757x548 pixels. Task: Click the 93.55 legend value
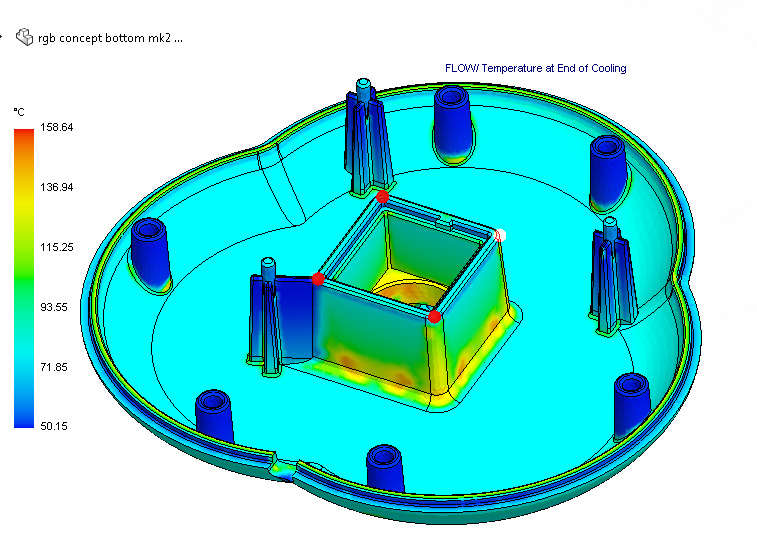pos(54,307)
